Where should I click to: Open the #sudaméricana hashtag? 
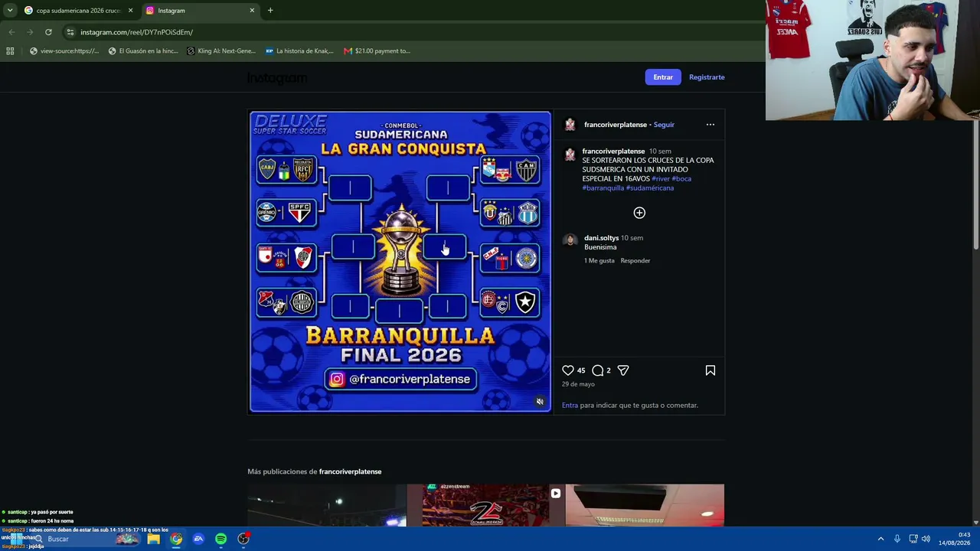pos(650,188)
